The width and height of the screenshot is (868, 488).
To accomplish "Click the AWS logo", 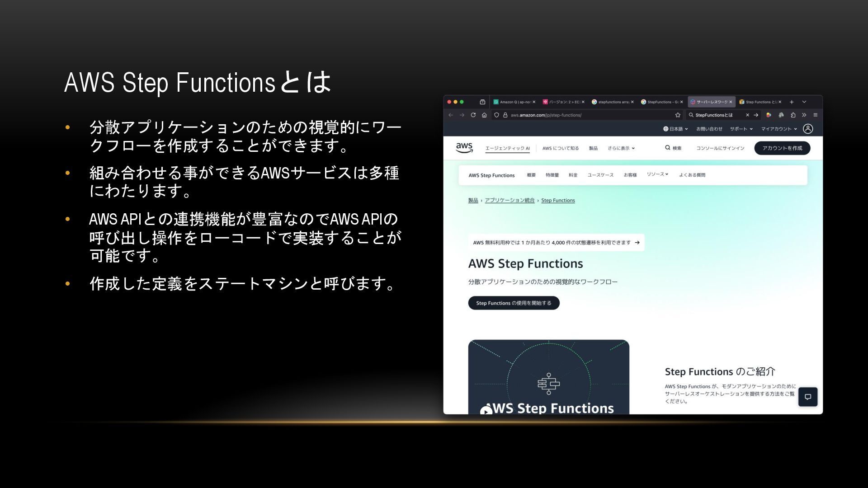I will 464,148.
